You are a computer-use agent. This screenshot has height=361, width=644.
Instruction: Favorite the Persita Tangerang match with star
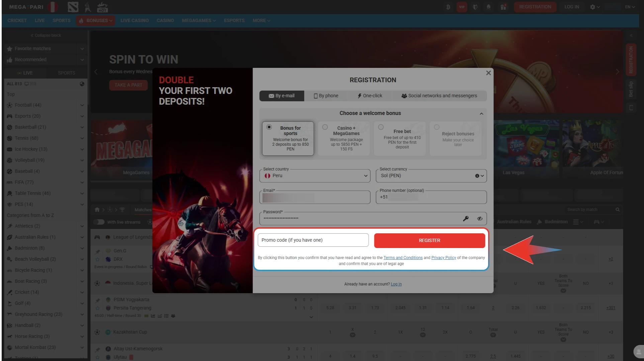tap(97, 308)
